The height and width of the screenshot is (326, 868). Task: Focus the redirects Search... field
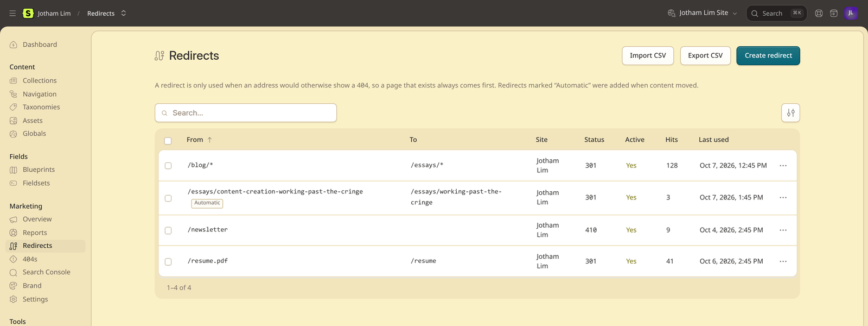click(246, 113)
